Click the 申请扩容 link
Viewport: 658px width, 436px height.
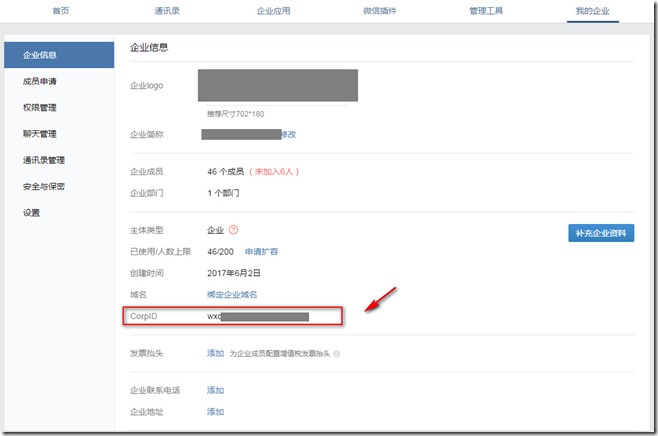click(x=261, y=251)
